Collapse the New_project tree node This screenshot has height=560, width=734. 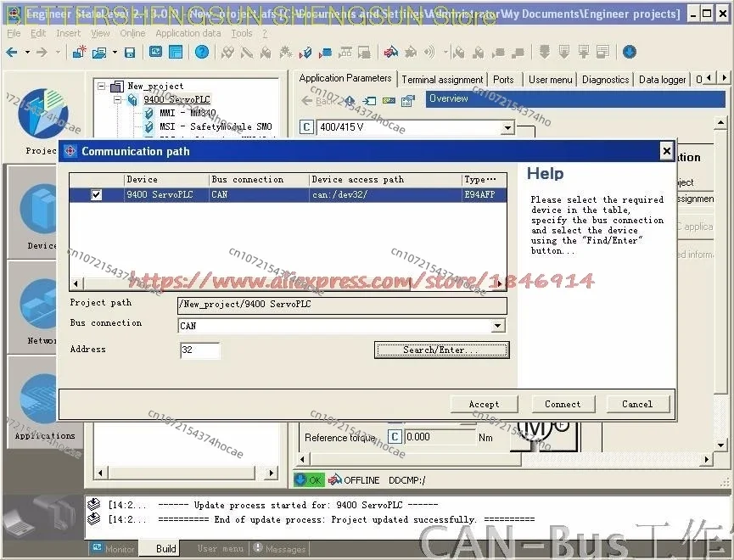coord(102,87)
